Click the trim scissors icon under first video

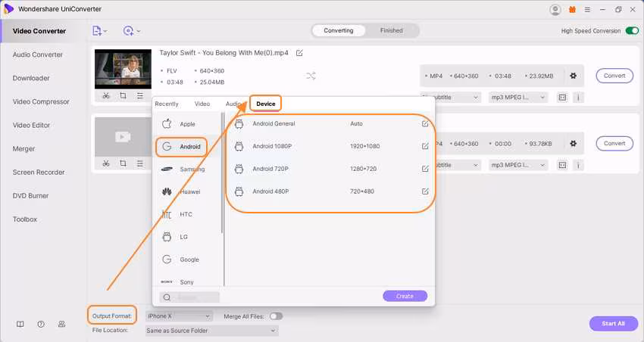click(x=106, y=95)
